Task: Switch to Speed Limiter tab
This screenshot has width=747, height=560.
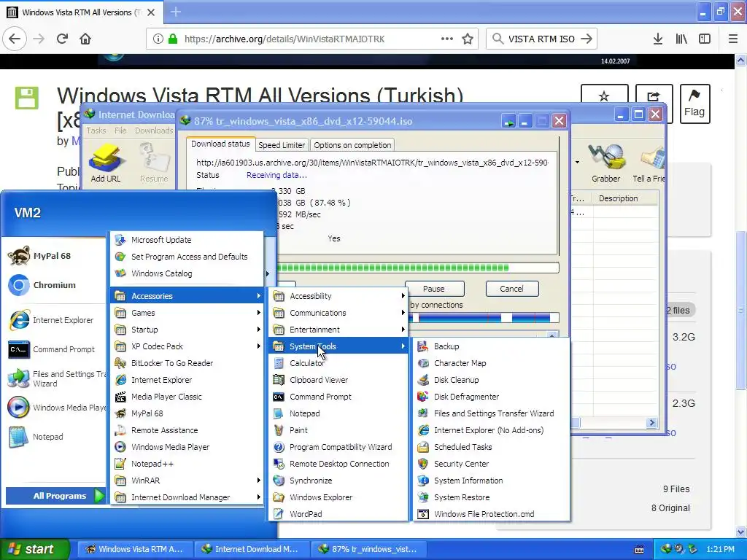Action: pos(282,145)
